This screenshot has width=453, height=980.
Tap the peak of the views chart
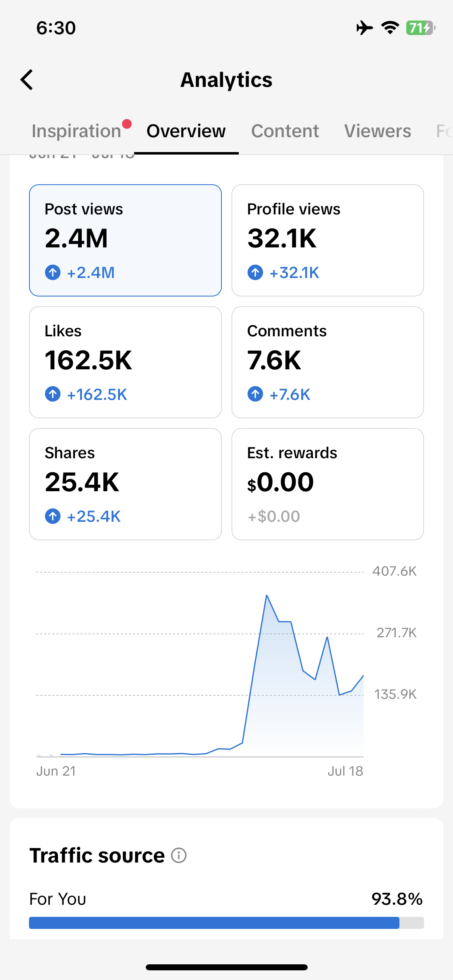(267, 595)
